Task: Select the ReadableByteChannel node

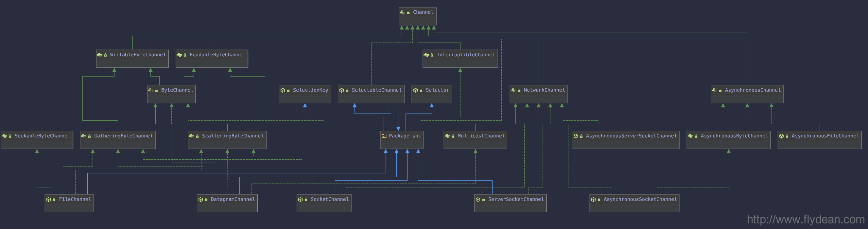Action: 212,59
